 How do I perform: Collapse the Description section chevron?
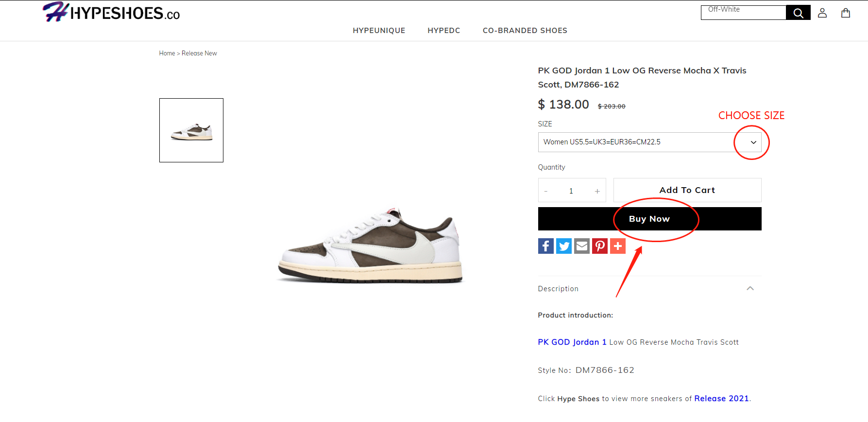[x=750, y=288]
